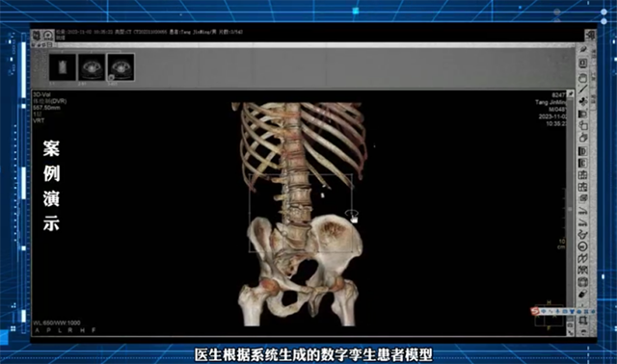Image resolution: width=617 pixels, height=364 pixels.
Task: Select the first scout series thumbnail
Action: pyautogui.click(x=63, y=67)
